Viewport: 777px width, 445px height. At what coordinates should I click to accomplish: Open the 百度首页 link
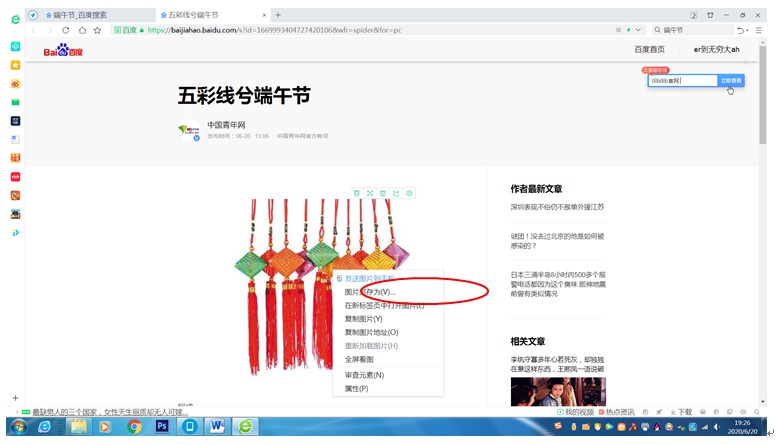[649, 49]
